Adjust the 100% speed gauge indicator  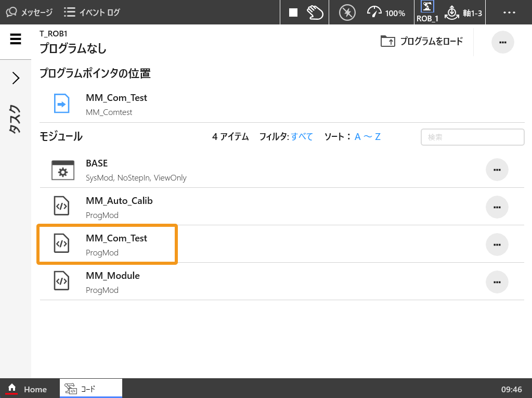386,12
